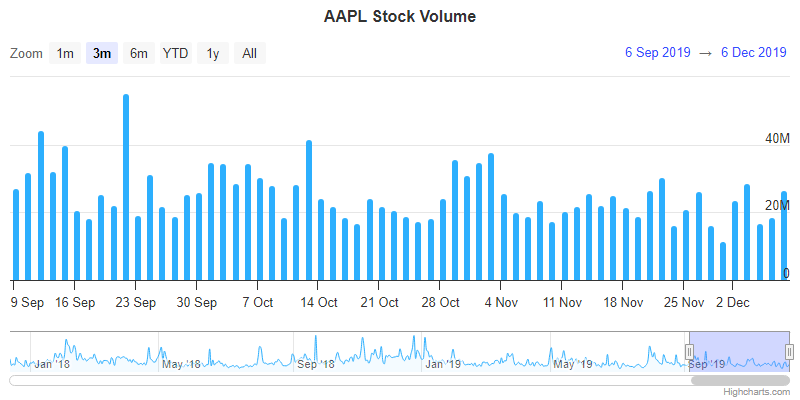Click the 11 Nov axis label
Viewport: 800px width, 400px height.
[562, 303]
